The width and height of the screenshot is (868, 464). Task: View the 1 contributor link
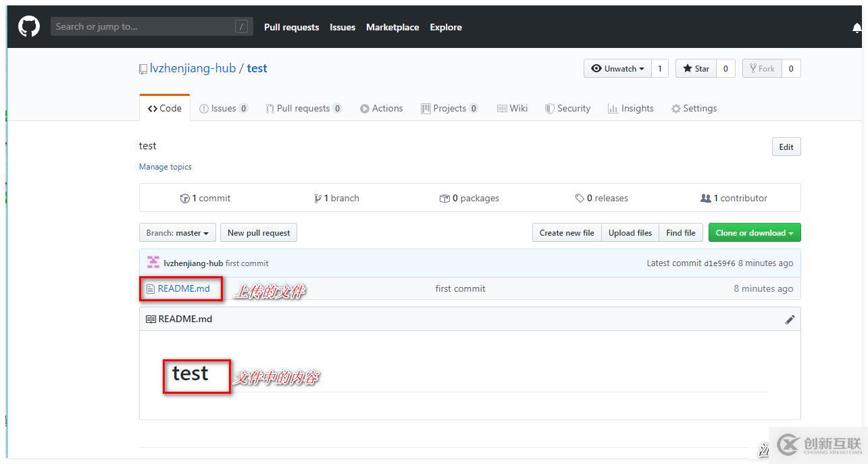pyautogui.click(x=734, y=198)
